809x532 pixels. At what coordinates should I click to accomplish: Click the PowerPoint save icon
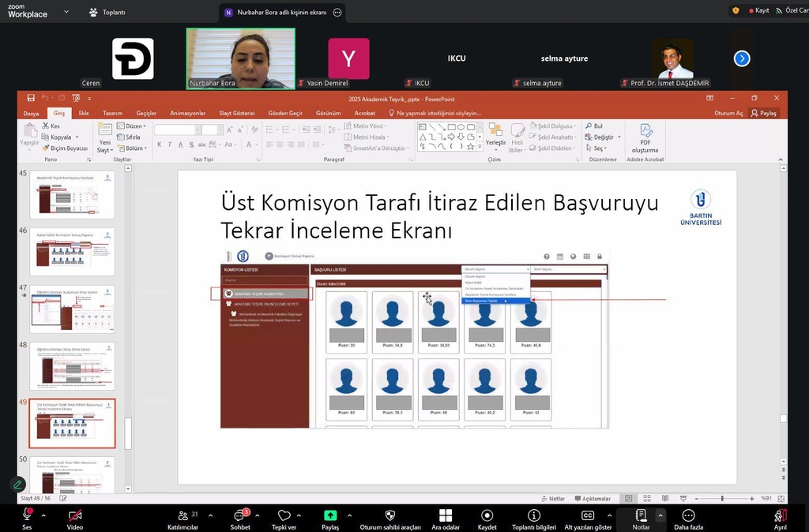click(x=31, y=98)
